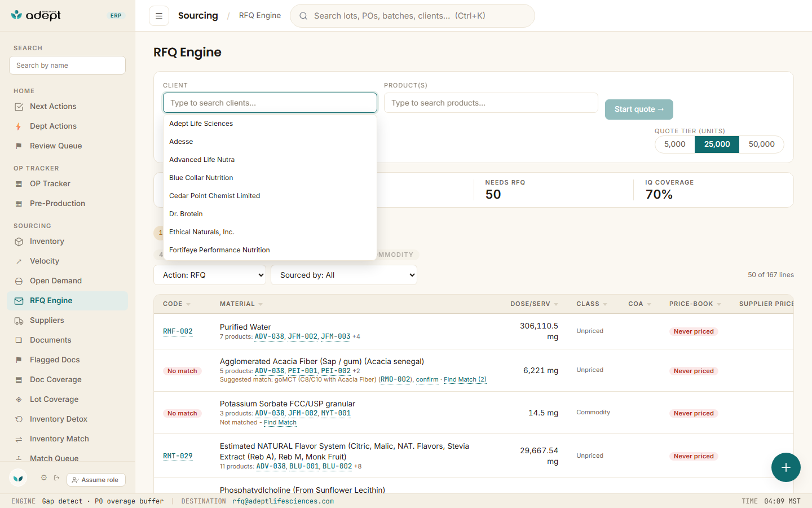Click the Pre-Production sidebar icon
The height and width of the screenshot is (508, 812).
pos(19,204)
